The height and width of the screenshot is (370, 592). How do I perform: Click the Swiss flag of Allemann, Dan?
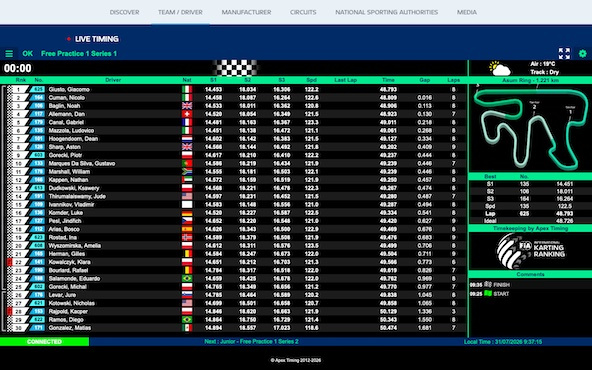coord(187,114)
